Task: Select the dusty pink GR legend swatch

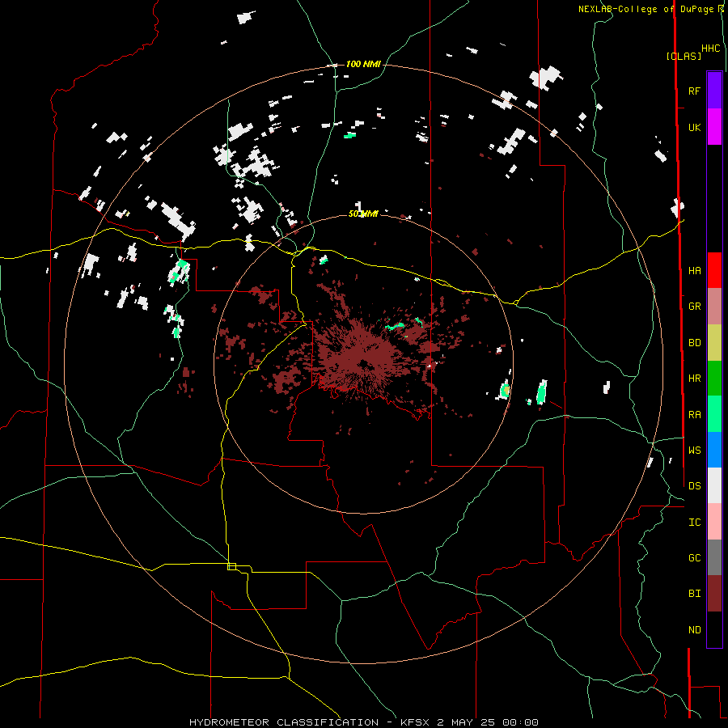Action: [x=714, y=307]
